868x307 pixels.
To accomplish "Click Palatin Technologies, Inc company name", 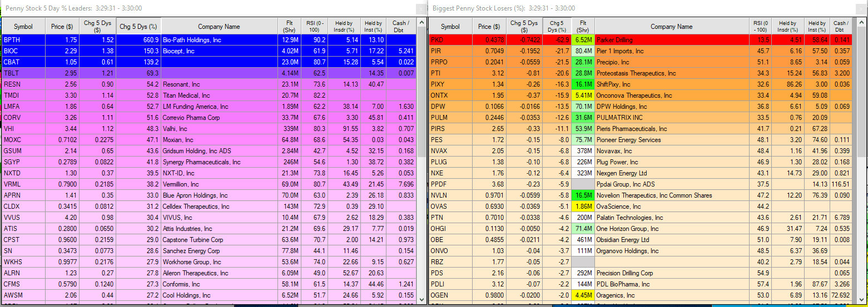I will point(629,218).
